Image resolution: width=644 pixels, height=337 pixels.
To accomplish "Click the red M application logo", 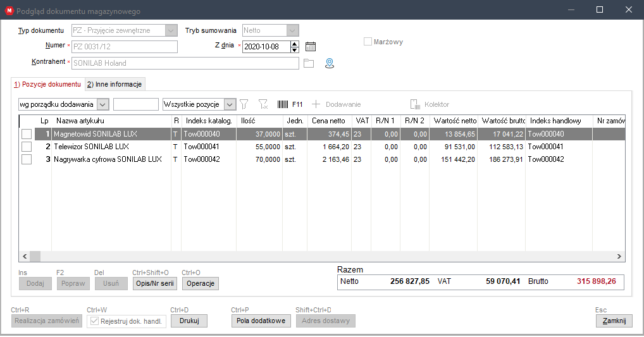I will coord(9,11).
